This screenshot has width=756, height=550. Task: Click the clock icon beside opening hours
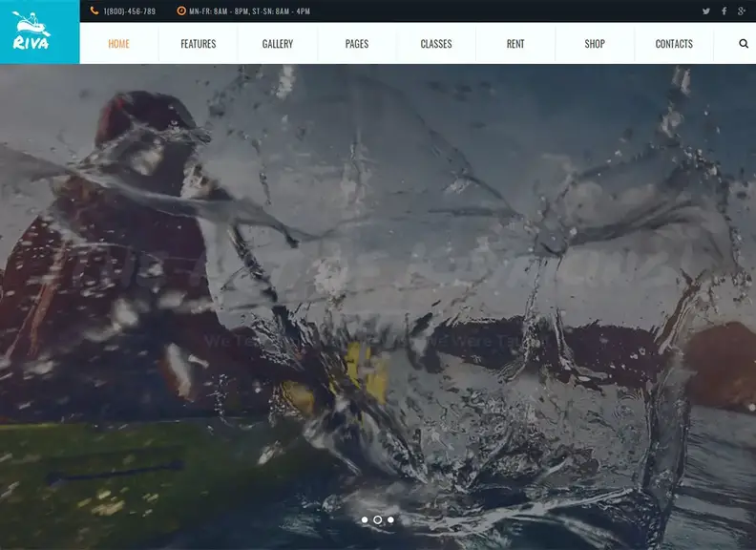(181, 11)
